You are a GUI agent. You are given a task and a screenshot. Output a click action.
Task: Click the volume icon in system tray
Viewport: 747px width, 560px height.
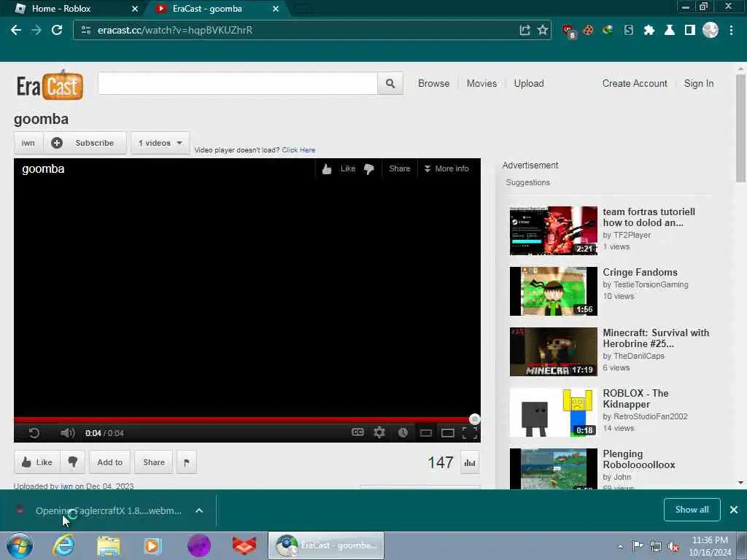pyautogui.click(x=673, y=546)
